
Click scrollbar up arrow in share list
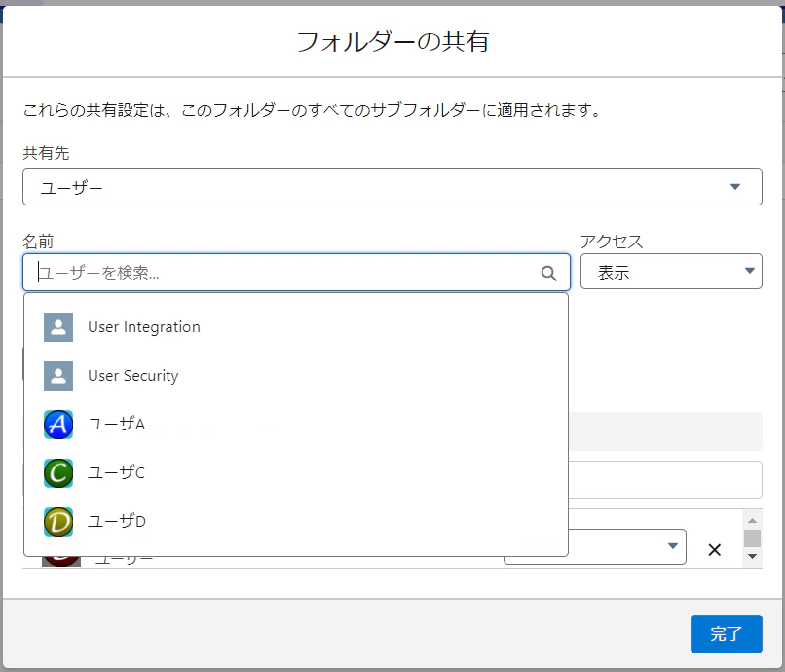click(752, 521)
